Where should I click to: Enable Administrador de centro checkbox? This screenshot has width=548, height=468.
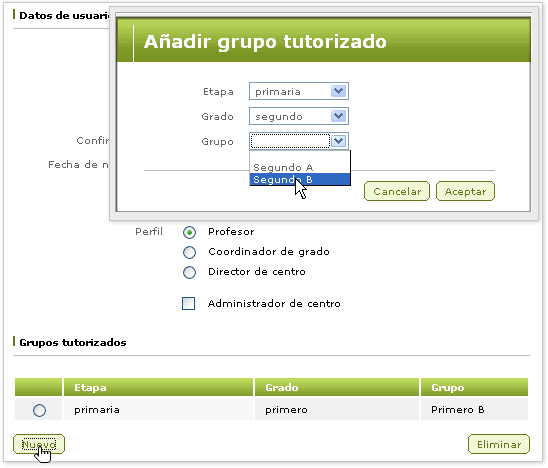pyautogui.click(x=188, y=303)
